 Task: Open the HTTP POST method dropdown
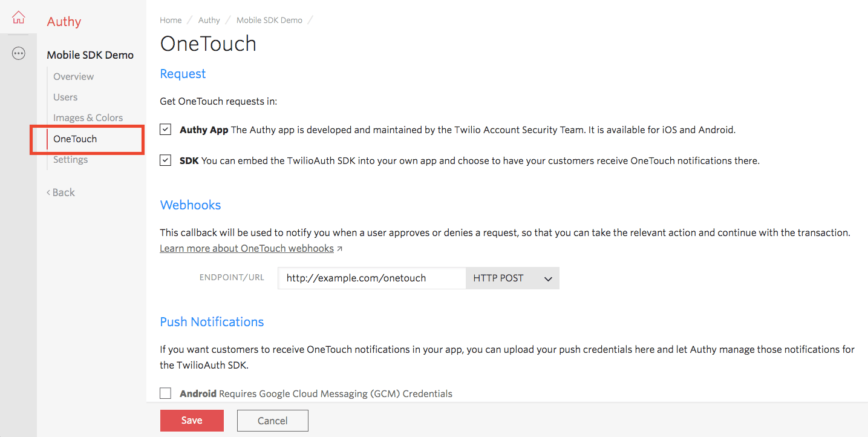click(x=512, y=278)
